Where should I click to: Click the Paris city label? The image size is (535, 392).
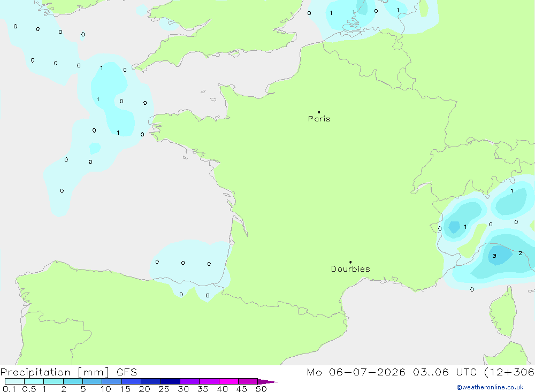319,119
